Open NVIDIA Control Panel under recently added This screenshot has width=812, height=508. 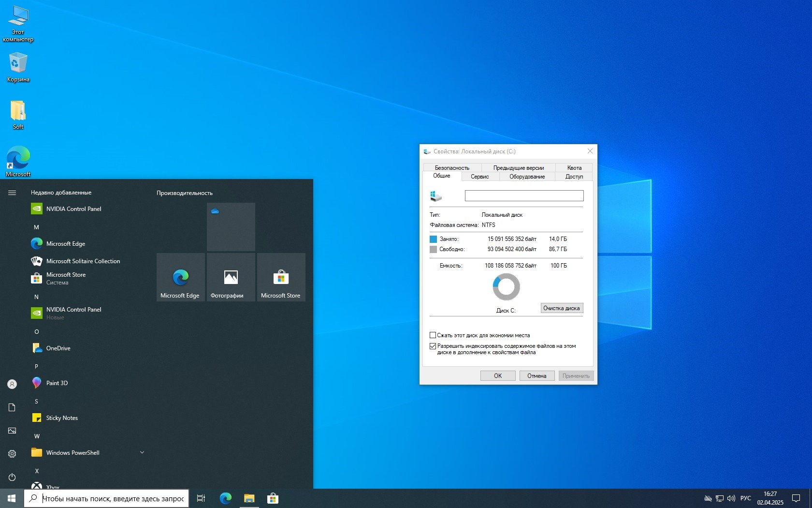[x=73, y=209]
